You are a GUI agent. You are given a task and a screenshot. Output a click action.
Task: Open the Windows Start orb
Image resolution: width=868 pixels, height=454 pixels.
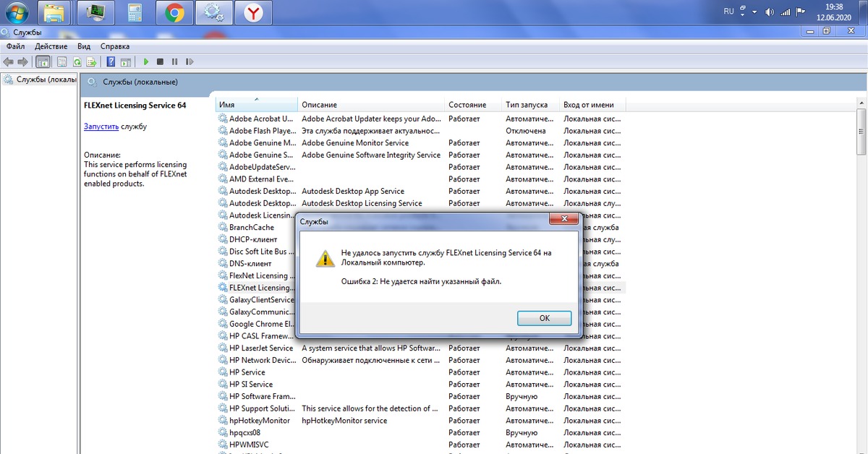click(x=15, y=12)
